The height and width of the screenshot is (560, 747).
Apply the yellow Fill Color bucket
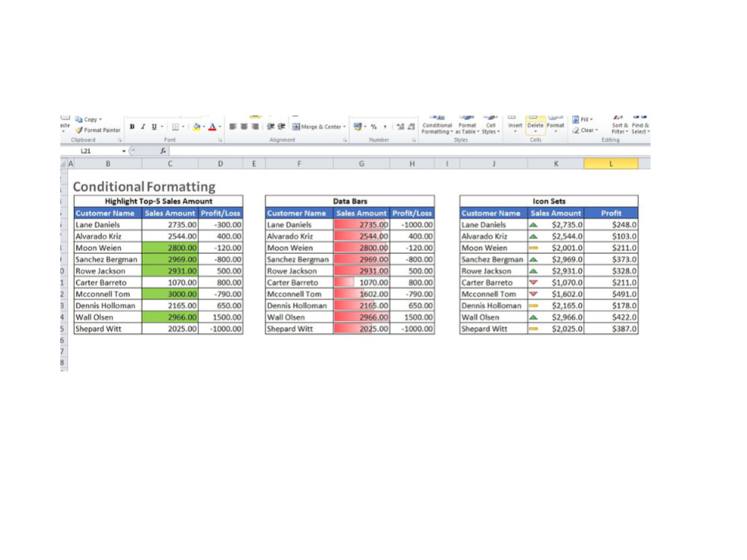pos(196,127)
